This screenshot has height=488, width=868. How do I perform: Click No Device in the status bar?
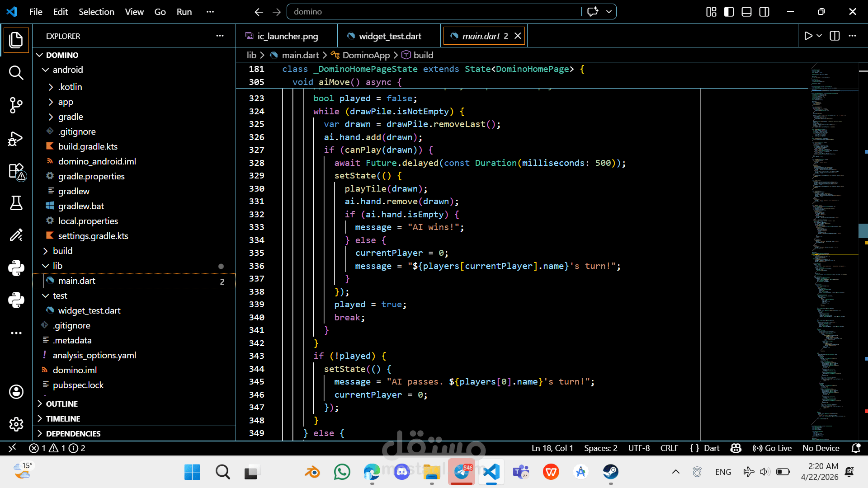[821, 448]
